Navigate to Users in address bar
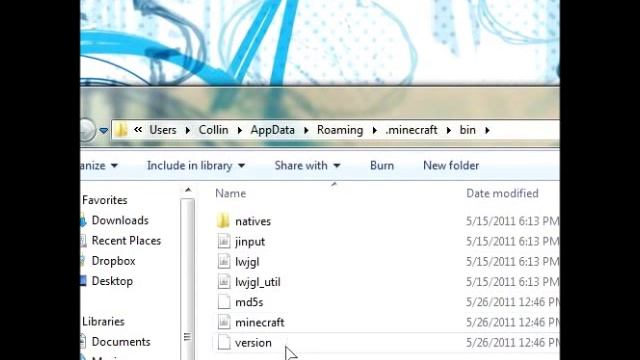 [163, 130]
